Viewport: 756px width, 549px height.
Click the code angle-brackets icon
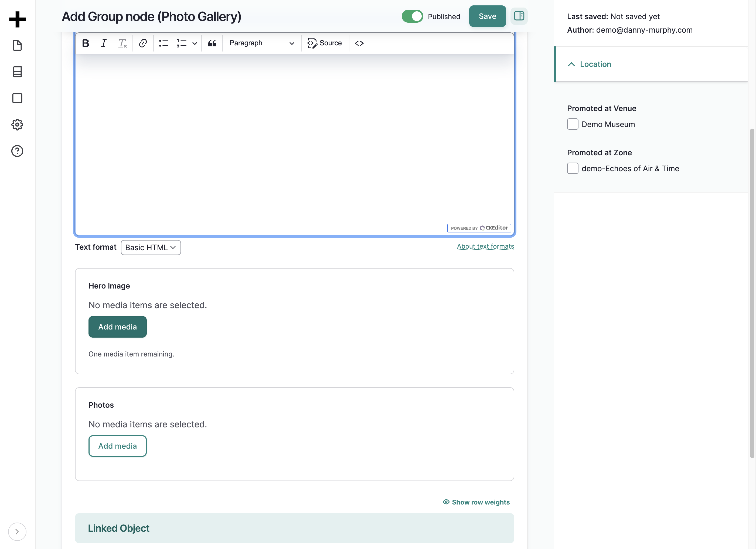tap(359, 43)
